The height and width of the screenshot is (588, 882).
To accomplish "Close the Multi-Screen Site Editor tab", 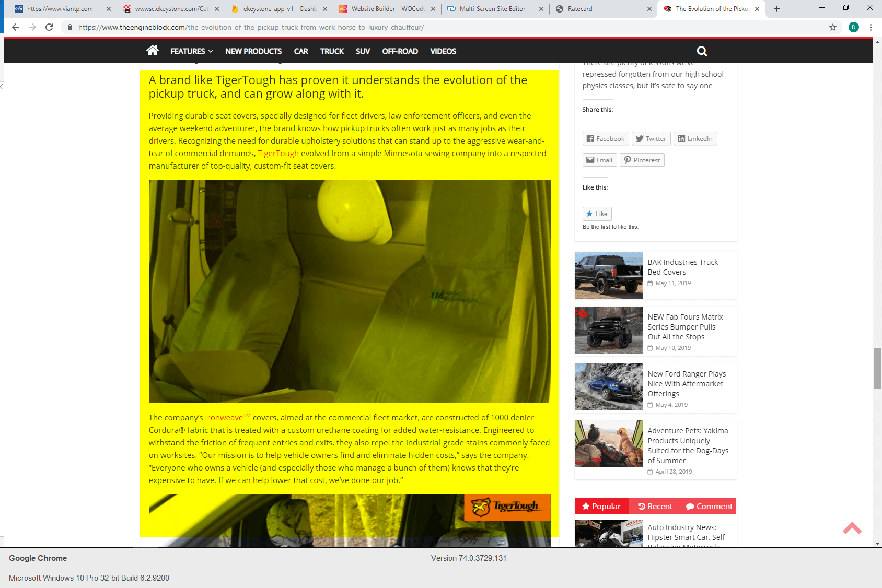I will (541, 9).
